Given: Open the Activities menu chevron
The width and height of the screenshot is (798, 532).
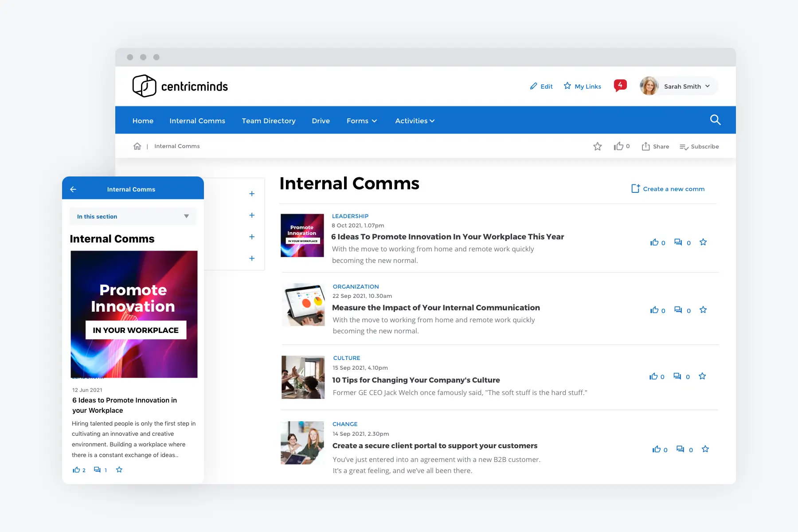Looking at the screenshot, I should point(432,121).
